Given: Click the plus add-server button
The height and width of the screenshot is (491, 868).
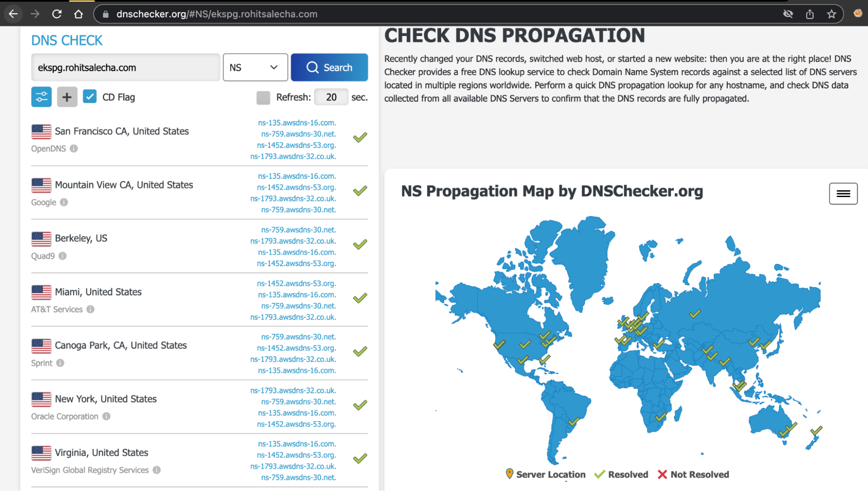Looking at the screenshot, I should [x=67, y=97].
